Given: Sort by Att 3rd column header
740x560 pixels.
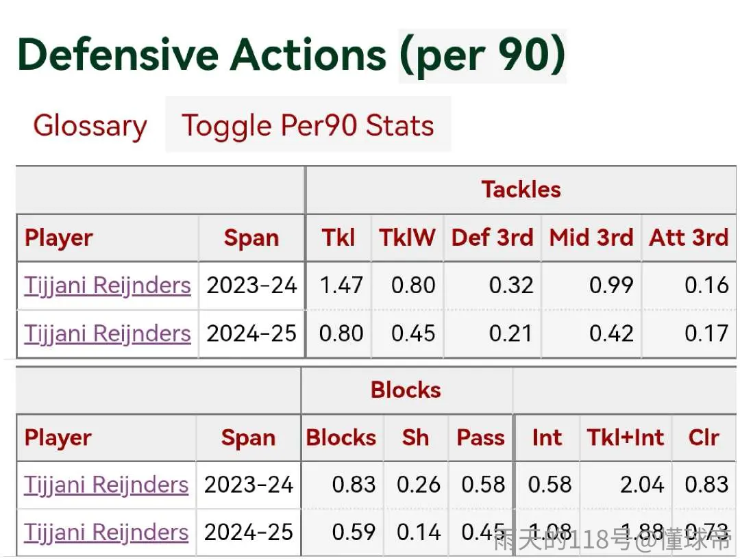Looking at the screenshot, I should point(689,238).
